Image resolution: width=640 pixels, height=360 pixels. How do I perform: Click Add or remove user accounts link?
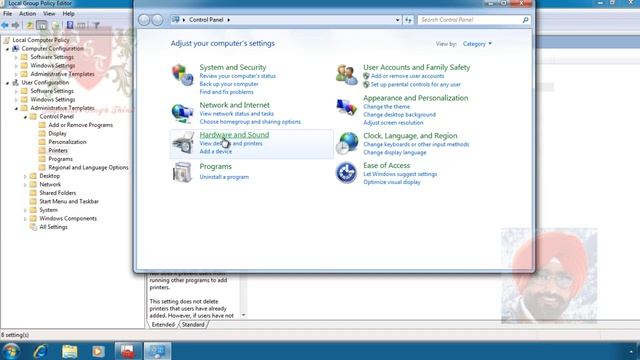click(407, 76)
